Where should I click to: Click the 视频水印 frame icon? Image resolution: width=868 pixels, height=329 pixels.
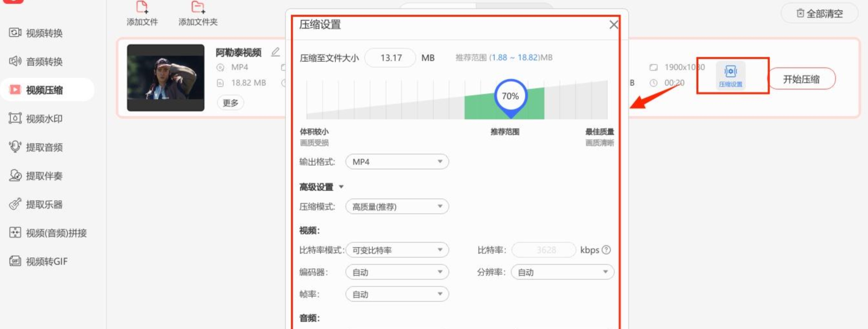click(x=15, y=118)
